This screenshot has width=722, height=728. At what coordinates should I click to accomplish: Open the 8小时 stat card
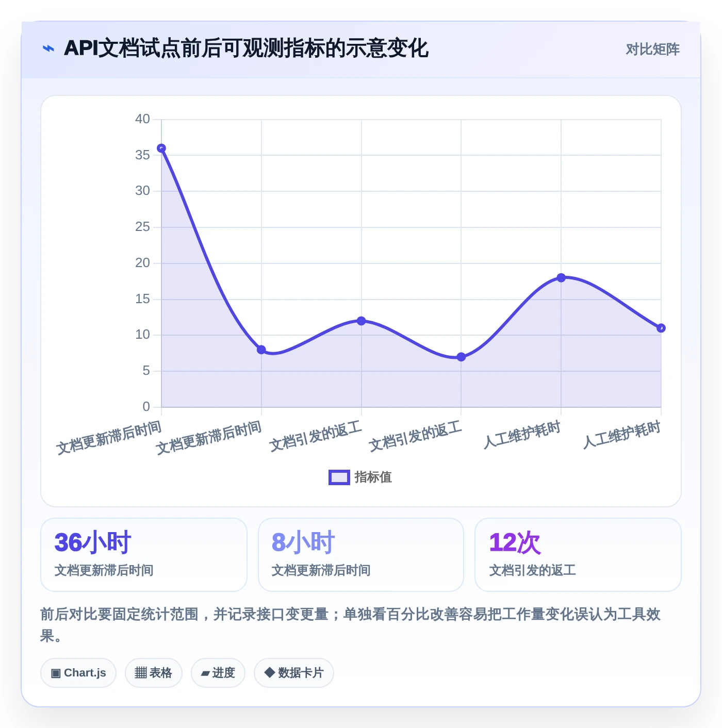(361, 555)
